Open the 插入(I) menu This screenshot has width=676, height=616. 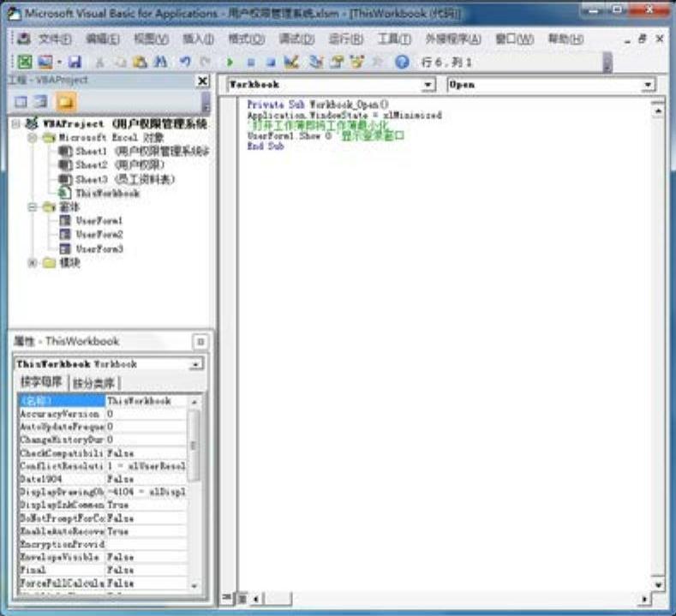(198, 39)
